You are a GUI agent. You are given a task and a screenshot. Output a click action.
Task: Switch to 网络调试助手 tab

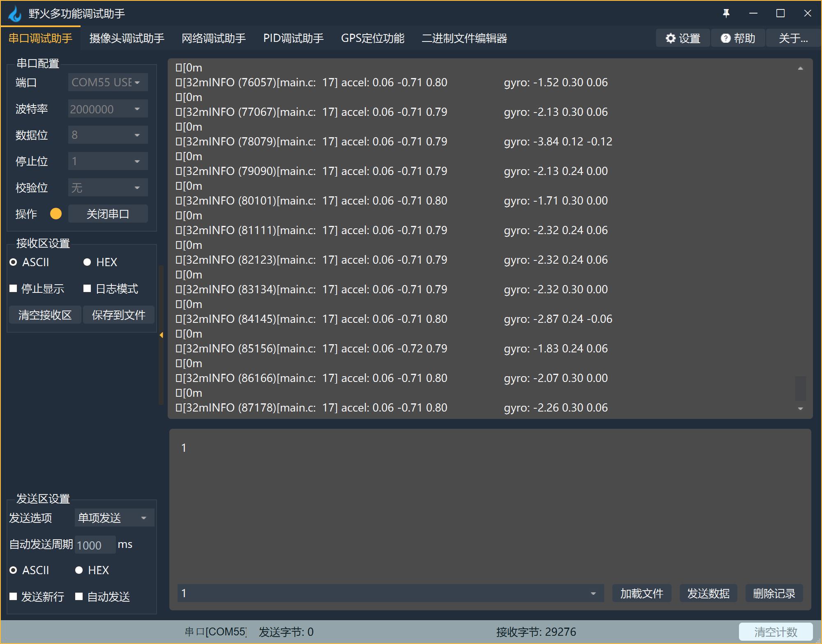[214, 38]
